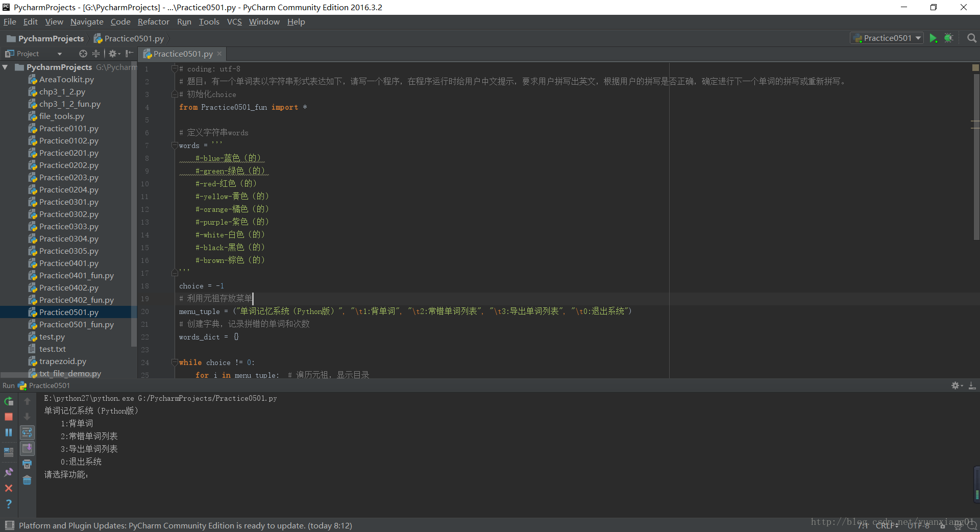Open chp3_1_2_fun.py in project tree
Screen dimensions: 980x532
(x=70, y=104)
